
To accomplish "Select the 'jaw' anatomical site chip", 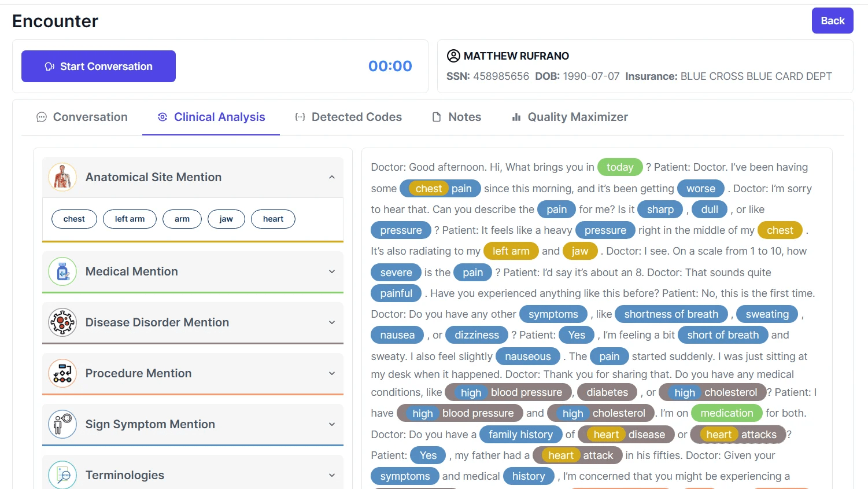I will (x=226, y=219).
